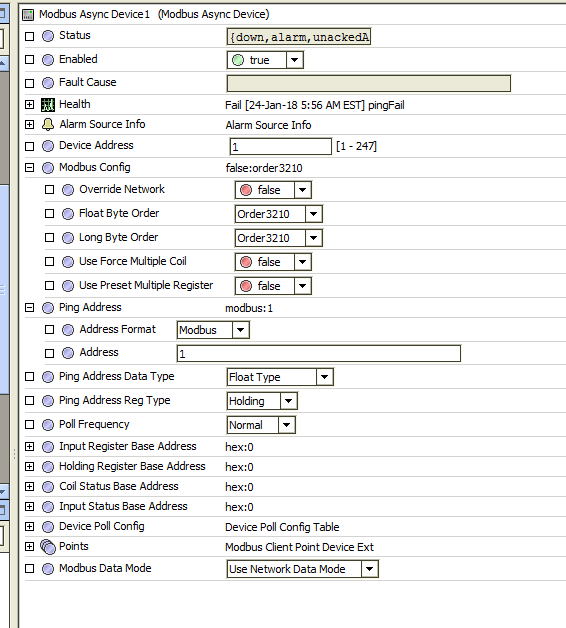Tick the checkbox beside Status
Image resolution: width=566 pixels, height=628 pixels.
[29, 36]
